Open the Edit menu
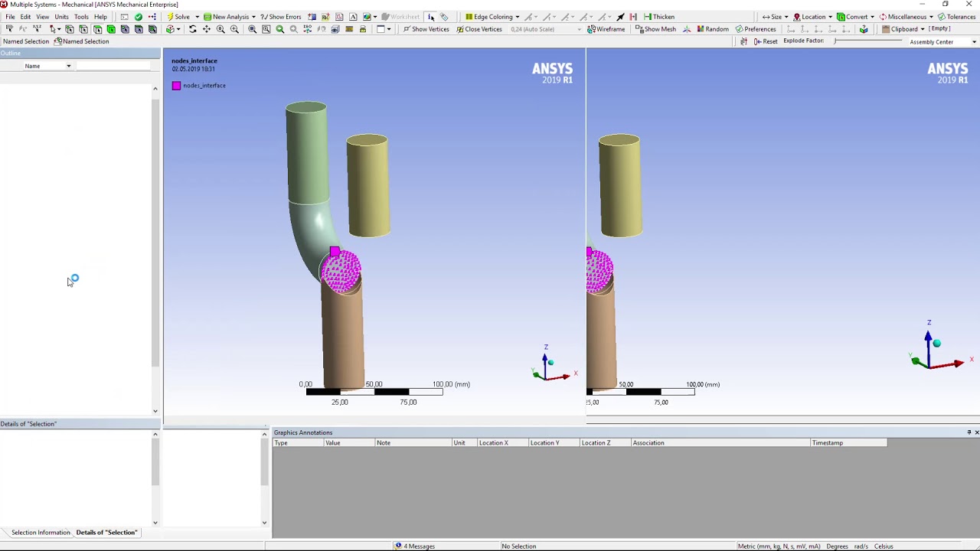This screenshot has height=551, width=980. (25, 17)
